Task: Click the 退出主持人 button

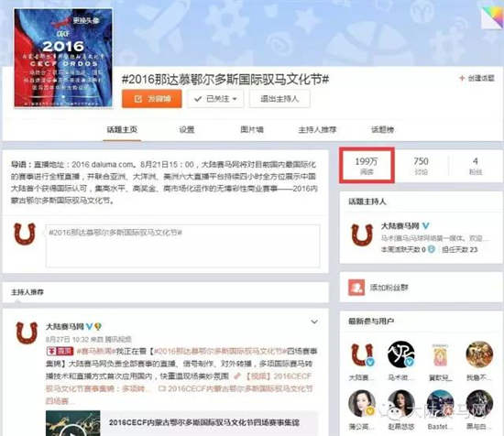Action: coord(279,99)
